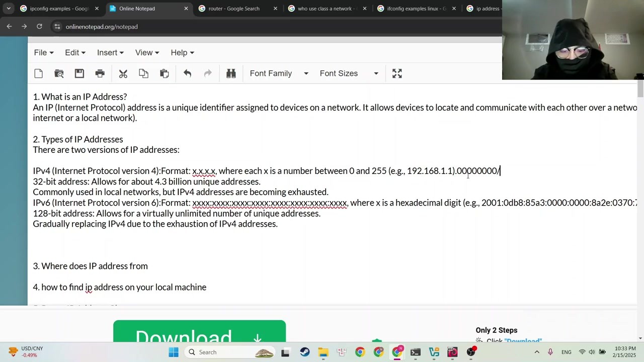Open the Insert menu
The width and height of the screenshot is (644, 362).
click(110, 52)
